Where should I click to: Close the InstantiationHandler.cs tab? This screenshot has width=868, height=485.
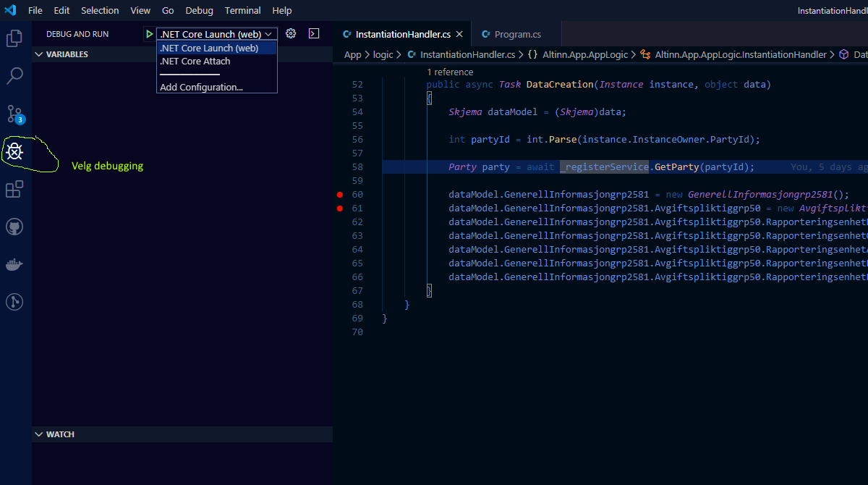(459, 34)
